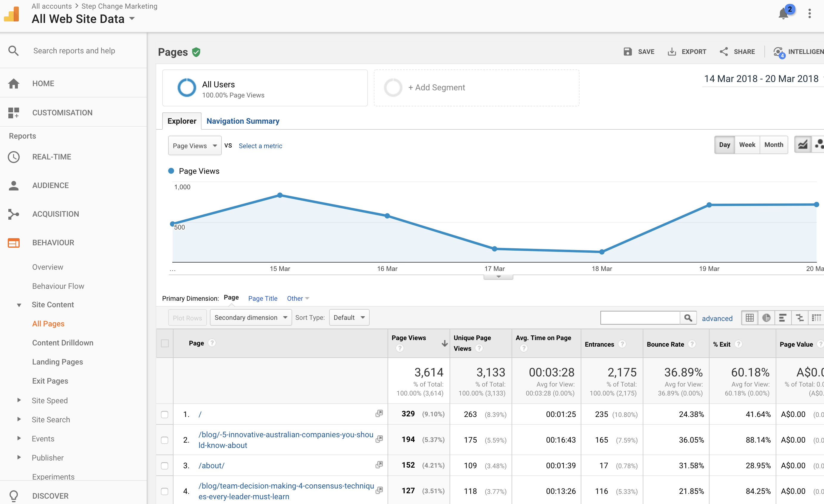Click the advanced search link

pos(716,318)
